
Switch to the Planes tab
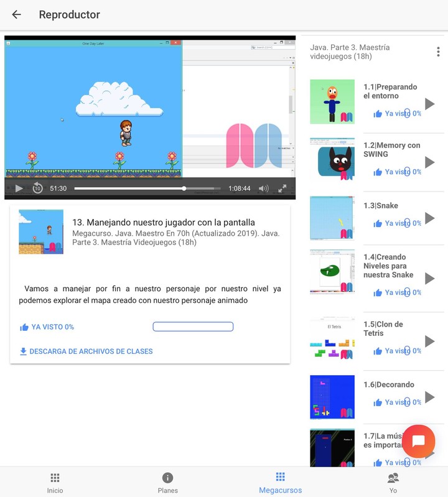[167, 482]
